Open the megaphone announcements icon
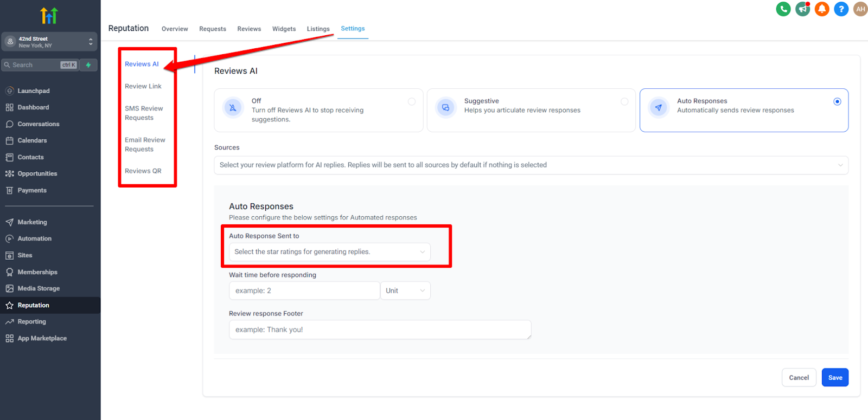The height and width of the screenshot is (420, 868). [802, 9]
